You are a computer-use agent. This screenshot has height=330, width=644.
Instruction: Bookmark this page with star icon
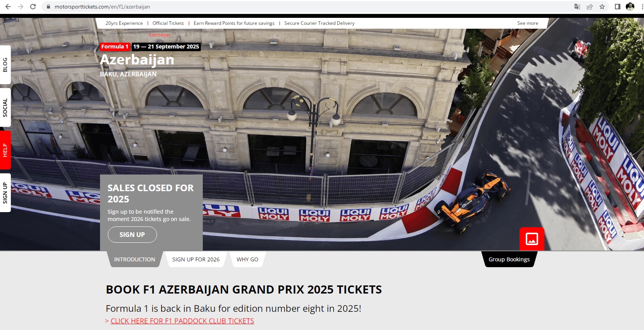(602, 7)
